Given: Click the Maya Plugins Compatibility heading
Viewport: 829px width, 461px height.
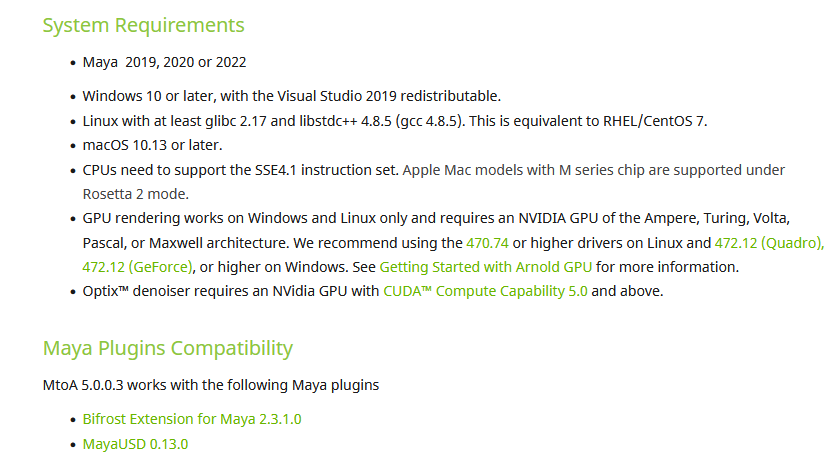Looking at the screenshot, I should click(168, 348).
